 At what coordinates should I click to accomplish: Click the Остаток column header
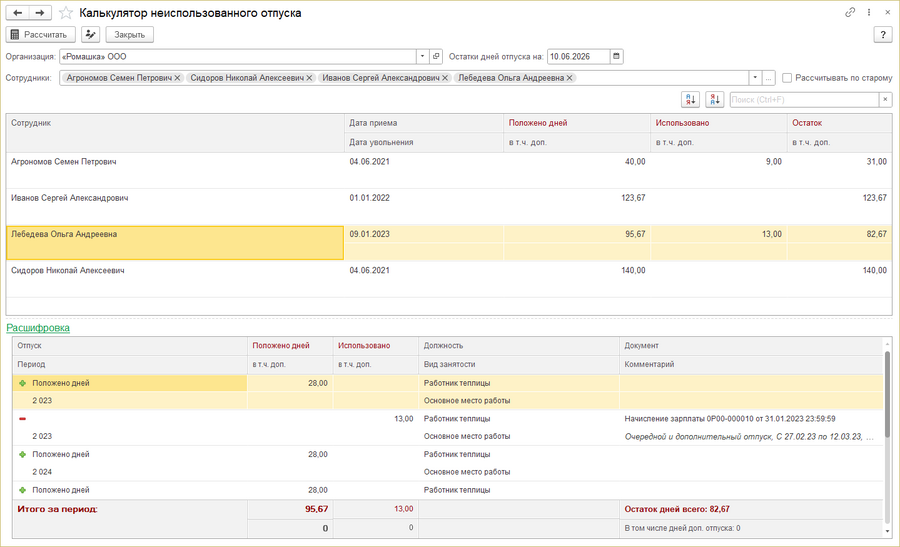point(839,123)
